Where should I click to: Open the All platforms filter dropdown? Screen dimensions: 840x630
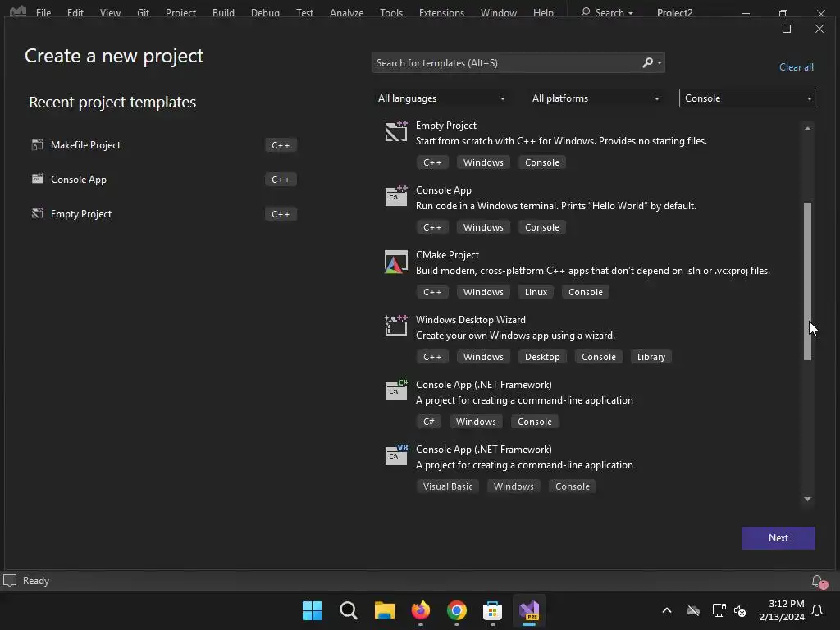pyautogui.click(x=595, y=98)
